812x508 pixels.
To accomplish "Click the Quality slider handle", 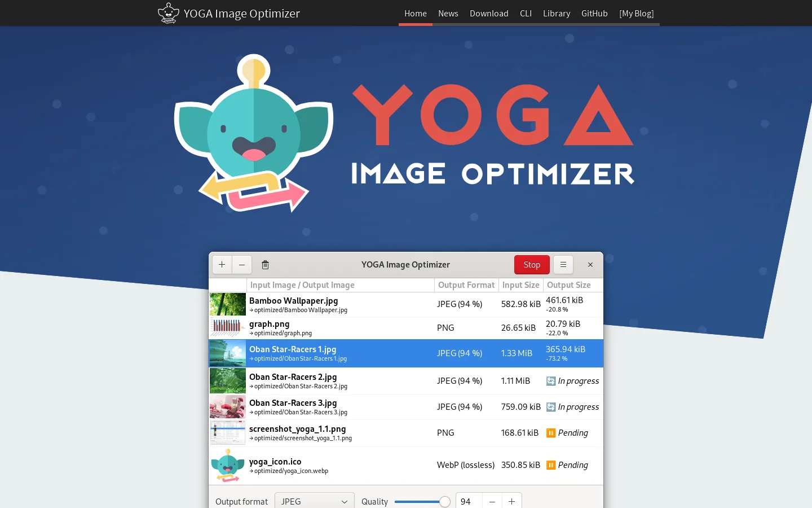I will click(445, 502).
